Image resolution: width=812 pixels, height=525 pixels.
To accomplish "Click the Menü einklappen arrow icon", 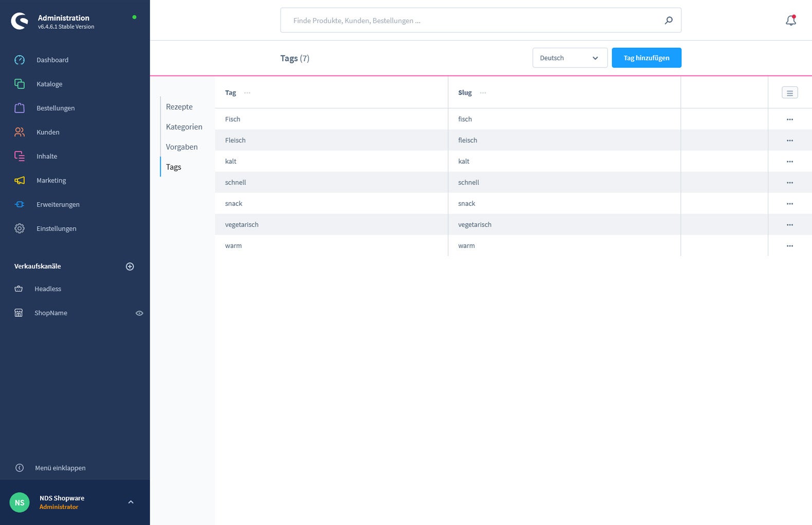I will pyautogui.click(x=20, y=468).
